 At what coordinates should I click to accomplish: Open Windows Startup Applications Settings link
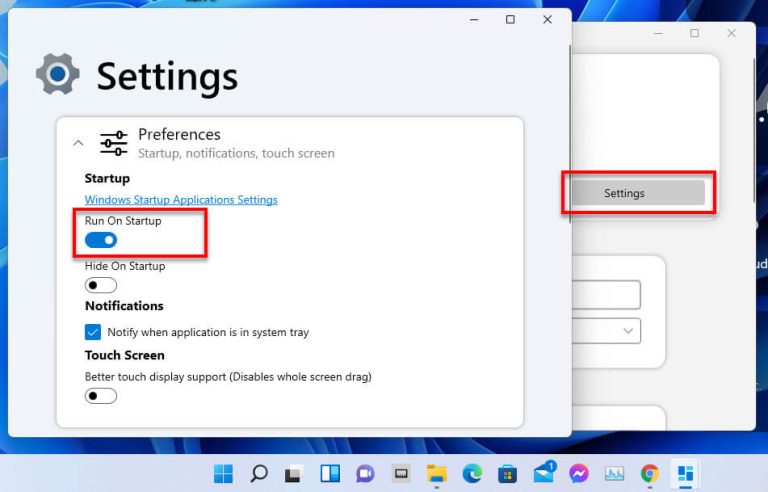pos(181,200)
